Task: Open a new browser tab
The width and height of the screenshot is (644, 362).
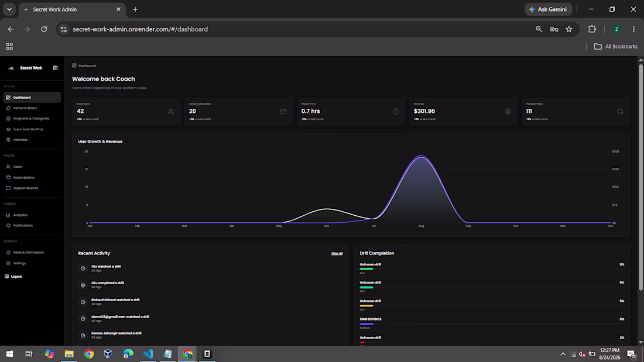Action: [135, 9]
